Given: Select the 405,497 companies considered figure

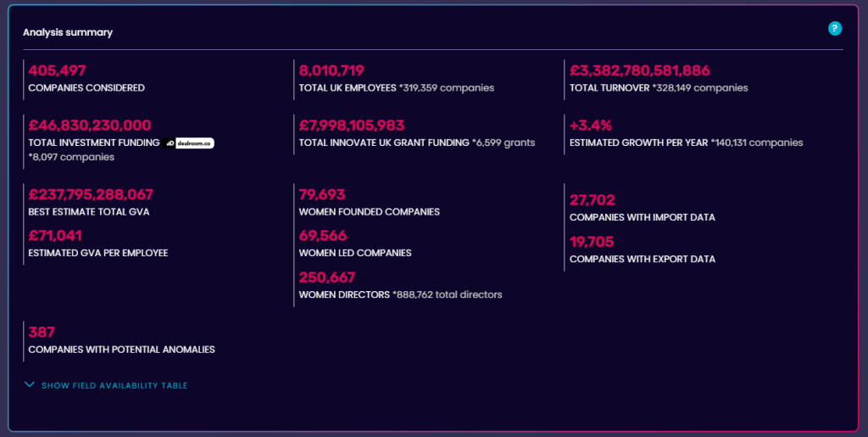Looking at the screenshot, I should pyautogui.click(x=57, y=71).
